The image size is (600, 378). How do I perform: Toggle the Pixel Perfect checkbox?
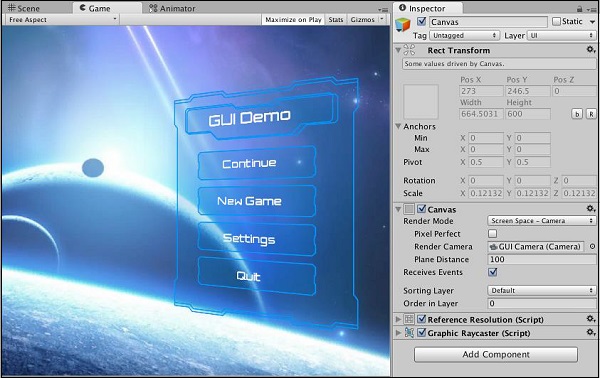492,233
